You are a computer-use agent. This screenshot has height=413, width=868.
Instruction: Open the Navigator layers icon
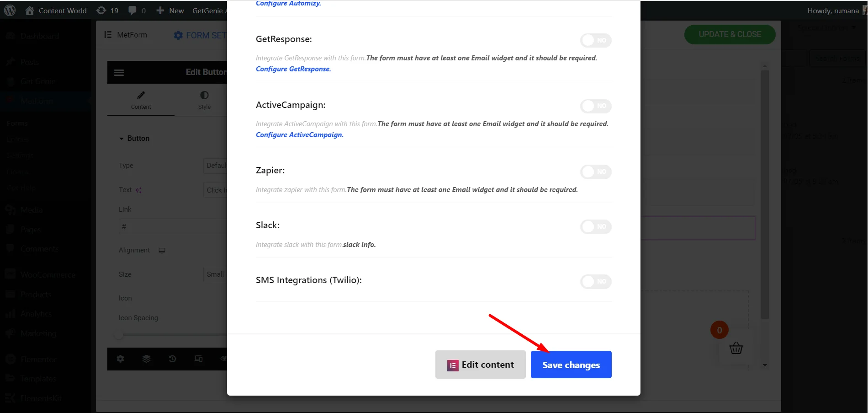tap(146, 359)
